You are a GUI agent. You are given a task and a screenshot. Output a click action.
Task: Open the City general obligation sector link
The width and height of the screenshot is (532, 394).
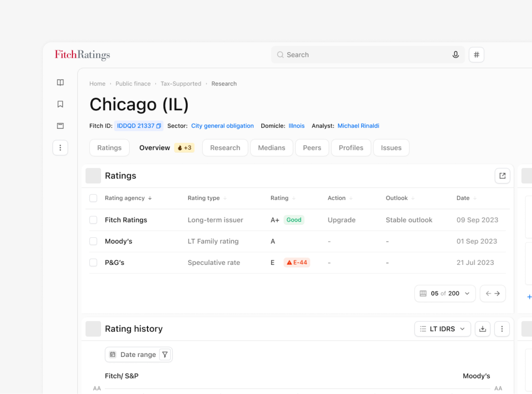222,126
